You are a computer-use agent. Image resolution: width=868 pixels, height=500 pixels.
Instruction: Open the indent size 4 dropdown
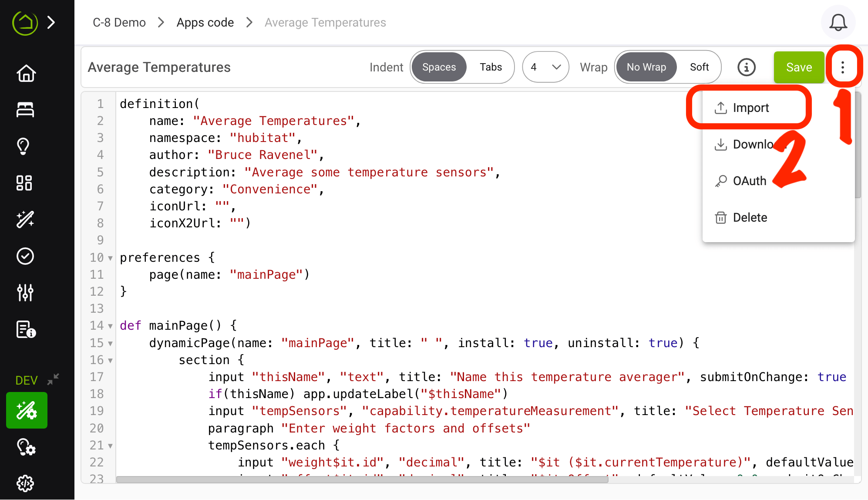(x=545, y=67)
